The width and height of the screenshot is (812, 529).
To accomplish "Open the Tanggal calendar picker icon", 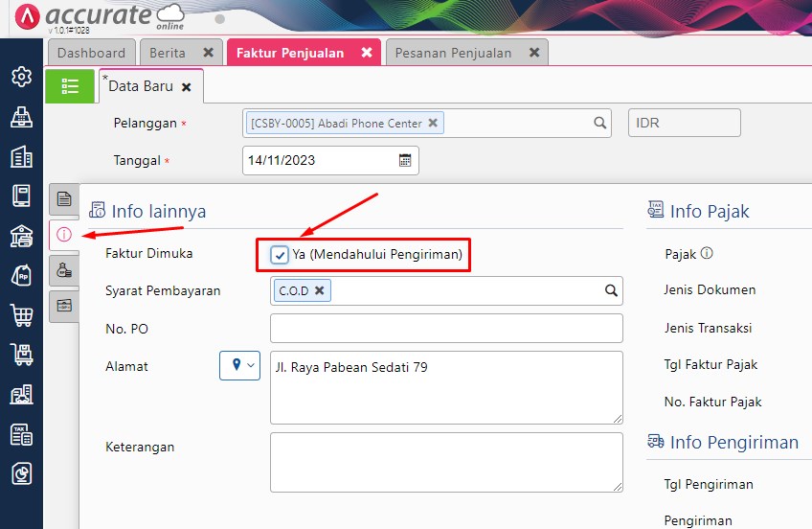I will coord(405,160).
